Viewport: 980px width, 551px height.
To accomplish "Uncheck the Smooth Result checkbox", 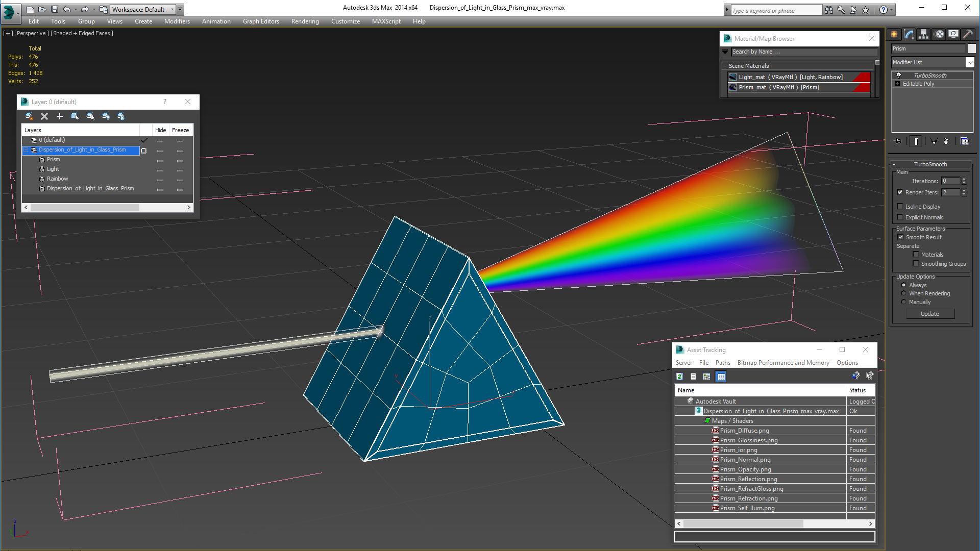I will click(x=900, y=237).
